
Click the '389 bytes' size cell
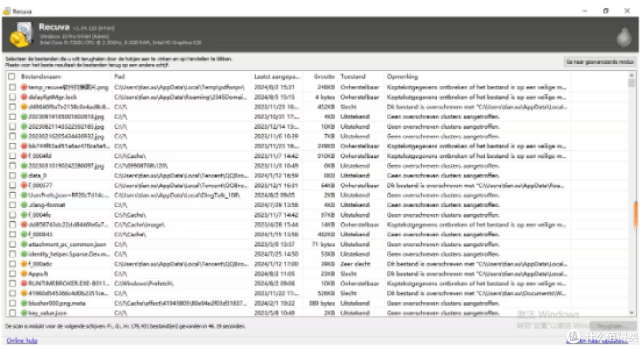pyautogui.click(x=322, y=303)
